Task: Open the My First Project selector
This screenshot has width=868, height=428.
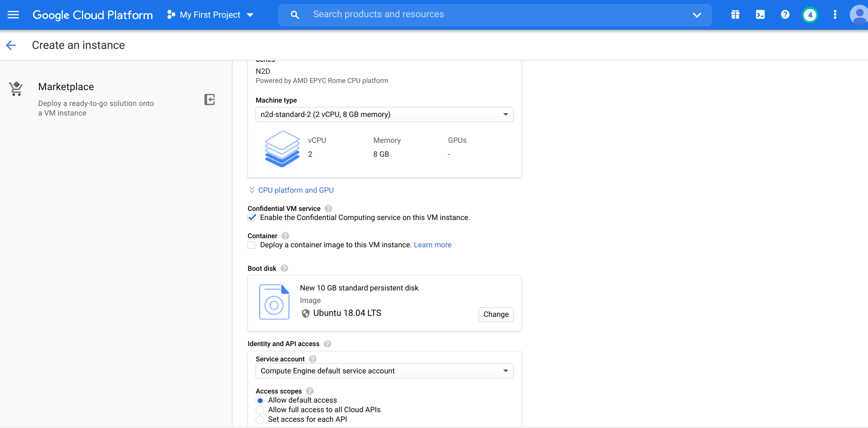Action: pyautogui.click(x=210, y=15)
